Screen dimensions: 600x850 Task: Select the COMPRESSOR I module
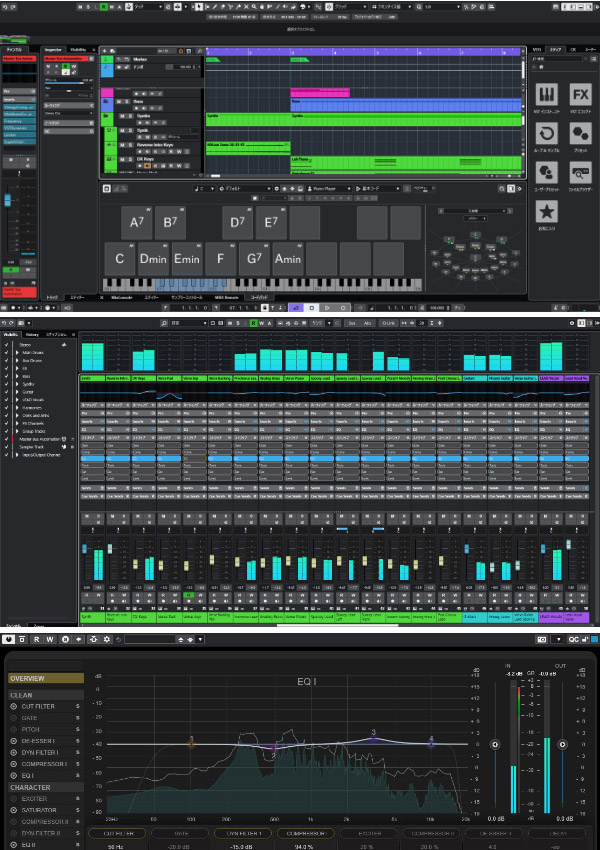point(44,764)
